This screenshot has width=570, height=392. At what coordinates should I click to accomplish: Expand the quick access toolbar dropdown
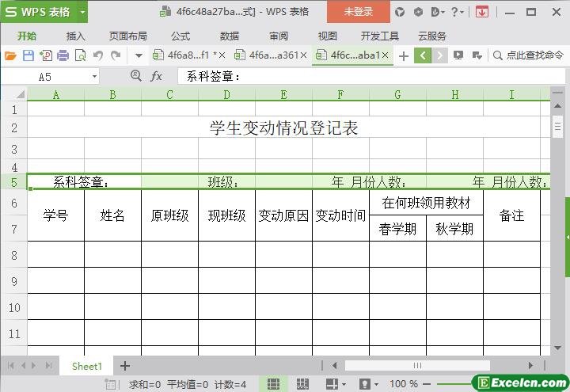[x=139, y=56]
